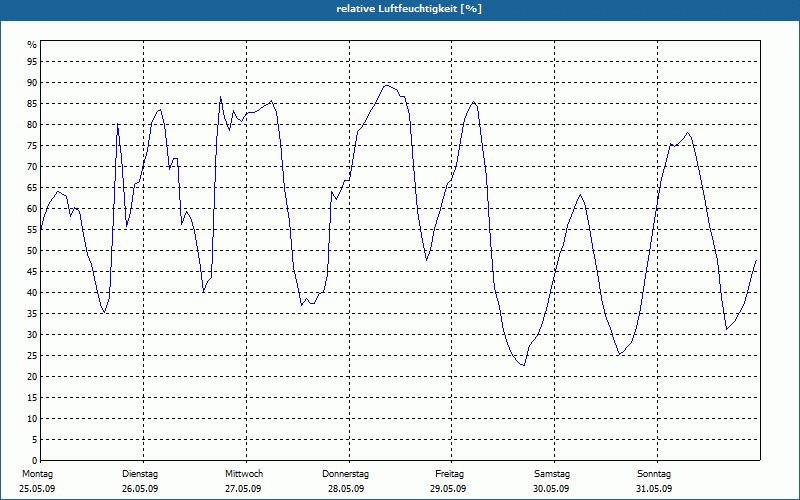Click the y-axis value '80'

pyautogui.click(x=32, y=125)
